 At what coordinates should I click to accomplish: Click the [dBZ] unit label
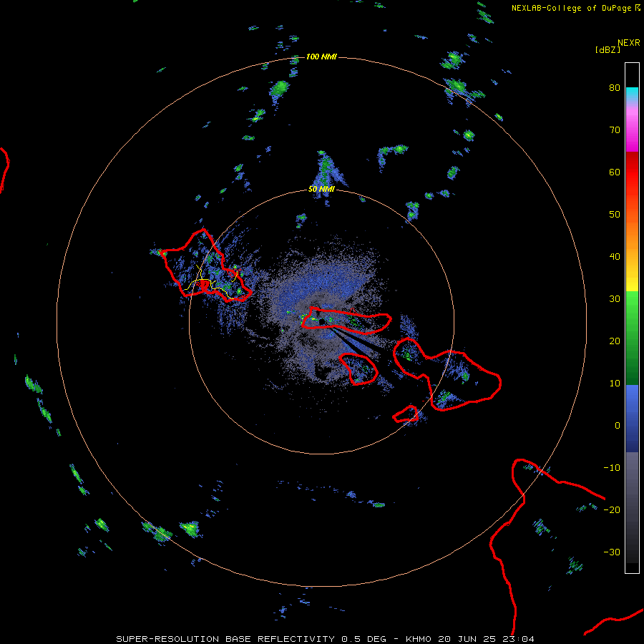[x=608, y=50]
